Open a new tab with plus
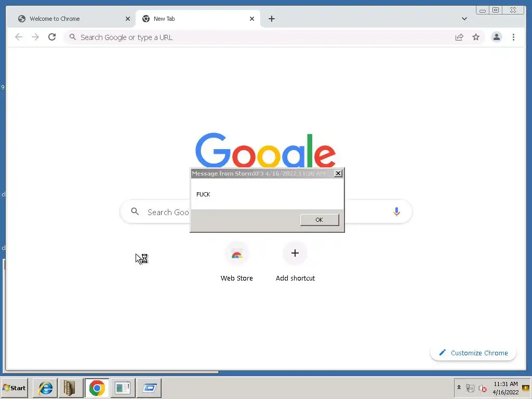 pyautogui.click(x=271, y=19)
